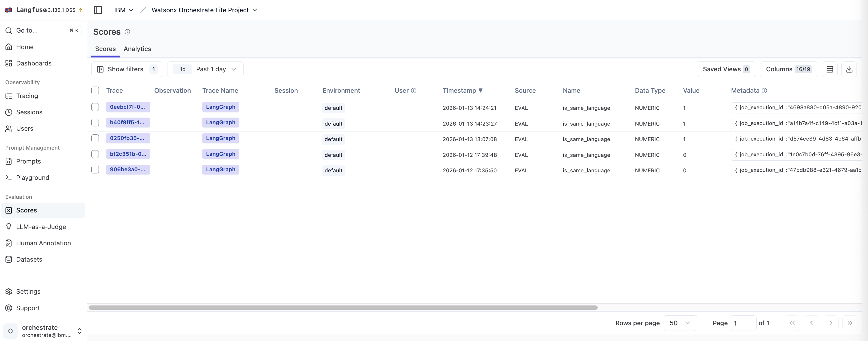Image resolution: width=868 pixels, height=341 pixels.
Task: Expand the IBM organization dropdown
Action: (124, 10)
